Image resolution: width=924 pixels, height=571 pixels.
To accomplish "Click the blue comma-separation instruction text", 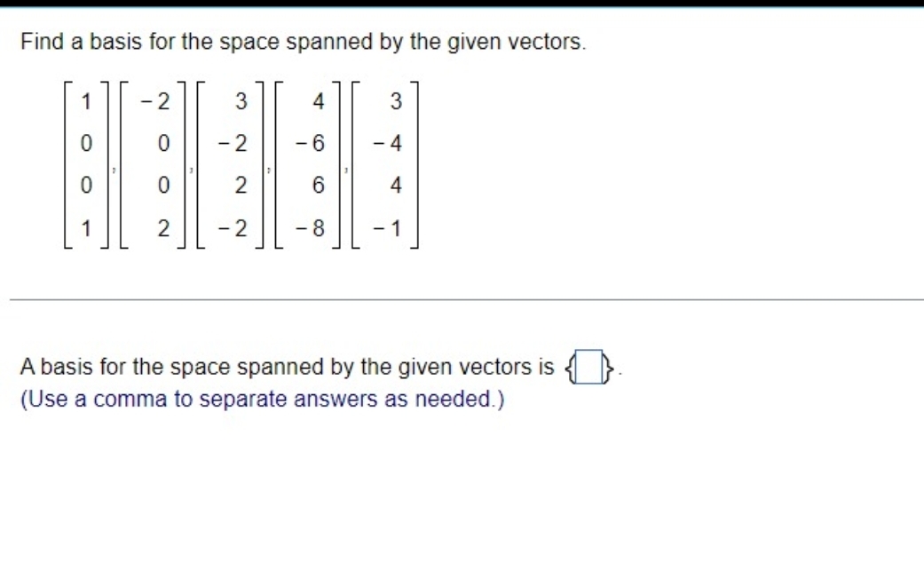I will click(262, 399).
